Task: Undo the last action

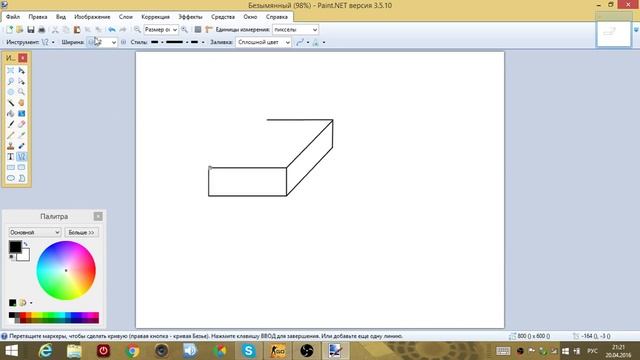Action: pos(111,29)
